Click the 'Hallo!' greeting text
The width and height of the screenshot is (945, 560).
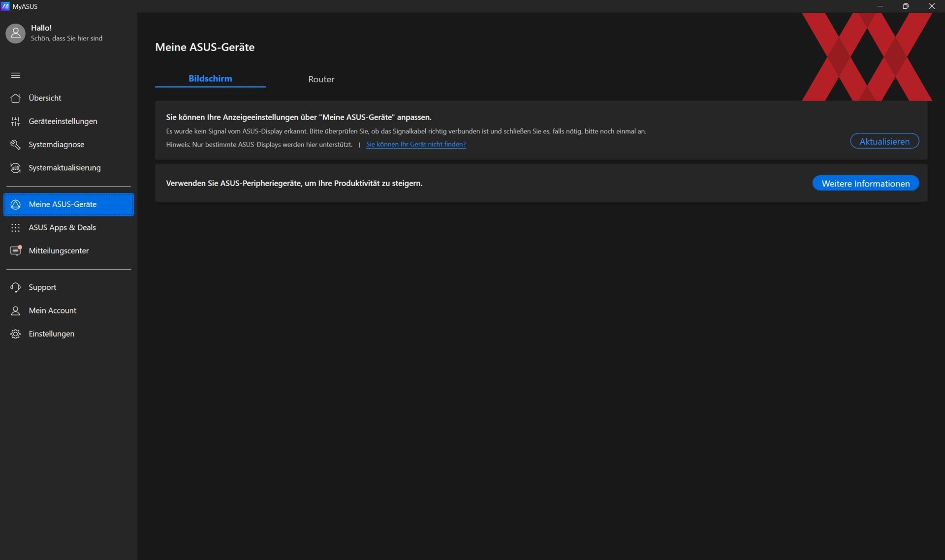(x=41, y=28)
